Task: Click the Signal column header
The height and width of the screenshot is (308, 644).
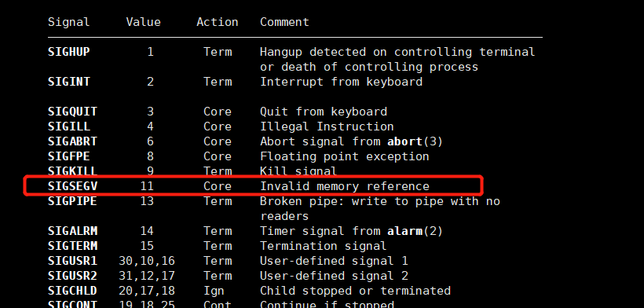Action: tap(68, 22)
